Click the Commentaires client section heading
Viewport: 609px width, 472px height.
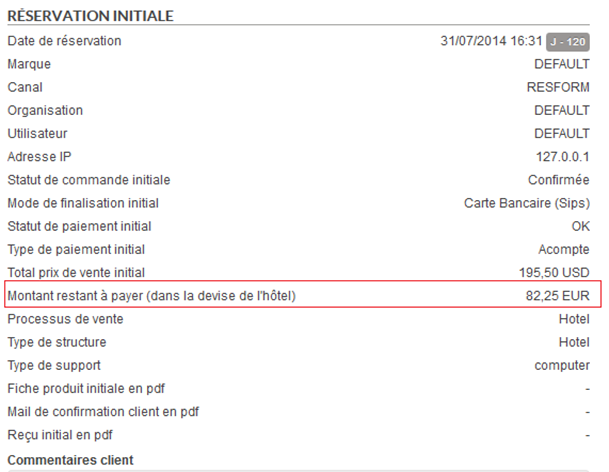coord(70,460)
